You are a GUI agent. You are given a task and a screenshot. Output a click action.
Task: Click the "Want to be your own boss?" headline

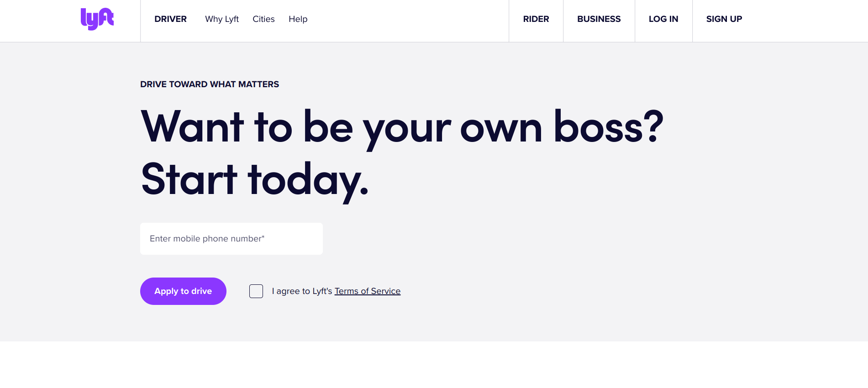tap(402, 127)
